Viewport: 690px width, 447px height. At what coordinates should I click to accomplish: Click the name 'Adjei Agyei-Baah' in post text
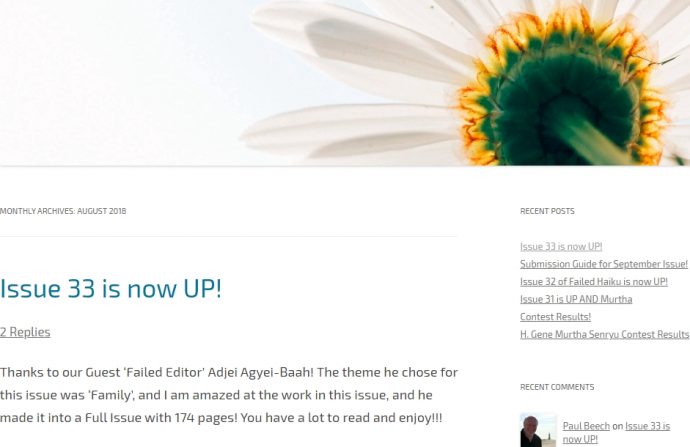coord(260,373)
